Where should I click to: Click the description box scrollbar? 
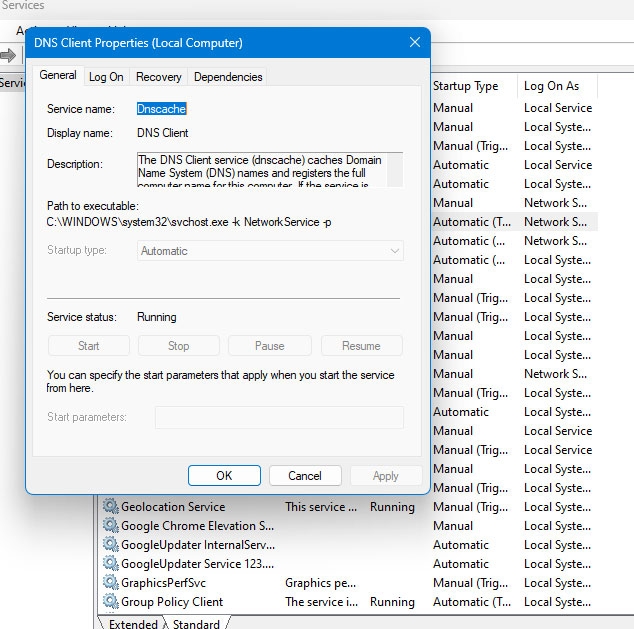click(395, 170)
